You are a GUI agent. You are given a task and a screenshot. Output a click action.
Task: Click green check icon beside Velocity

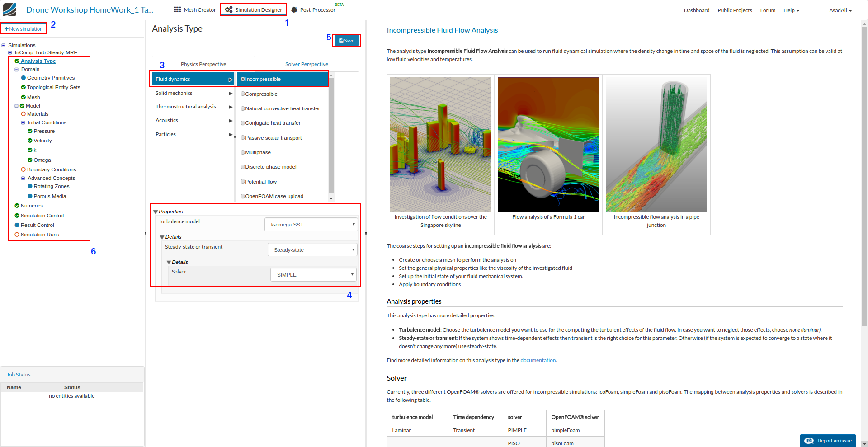click(30, 141)
